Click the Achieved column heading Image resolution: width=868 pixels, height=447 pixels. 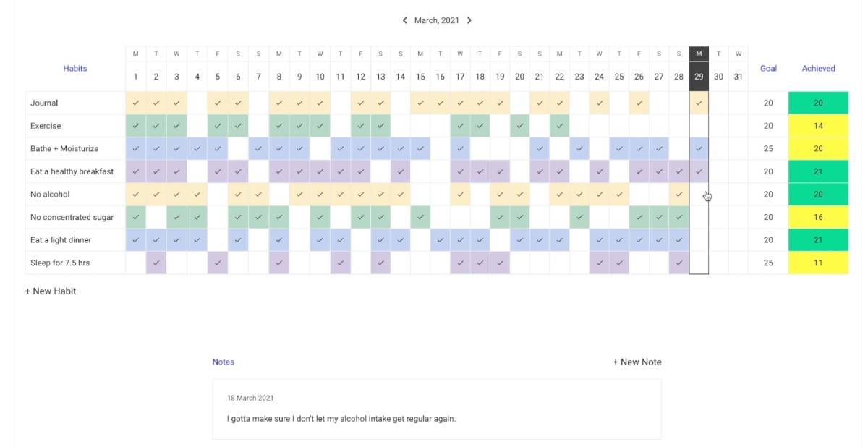click(x=818, y=69)
